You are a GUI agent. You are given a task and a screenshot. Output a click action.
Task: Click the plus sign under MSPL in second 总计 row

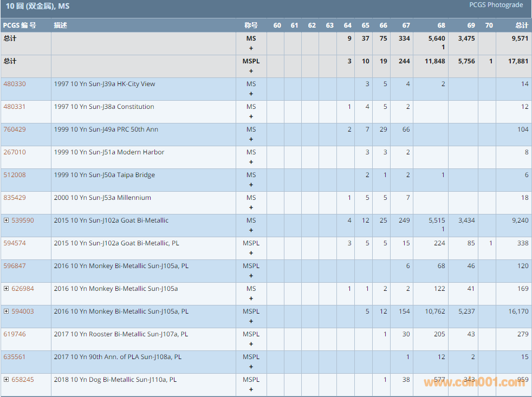point(251,71)
